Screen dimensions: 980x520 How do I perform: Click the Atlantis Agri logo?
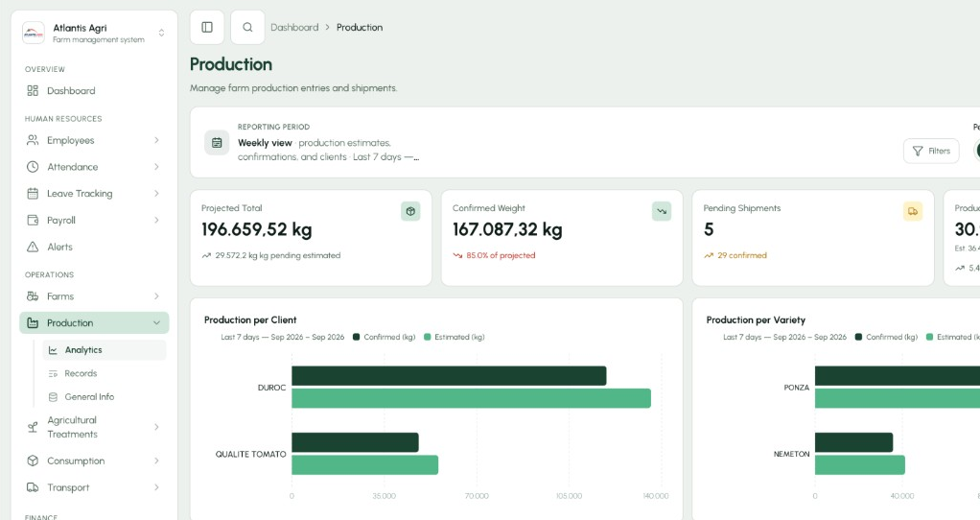[x=34, y=34]
